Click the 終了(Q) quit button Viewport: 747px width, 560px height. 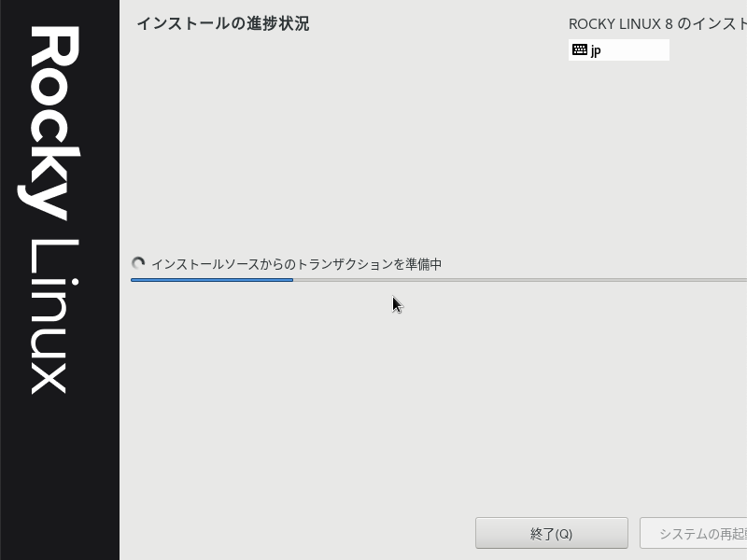(551, 533)
